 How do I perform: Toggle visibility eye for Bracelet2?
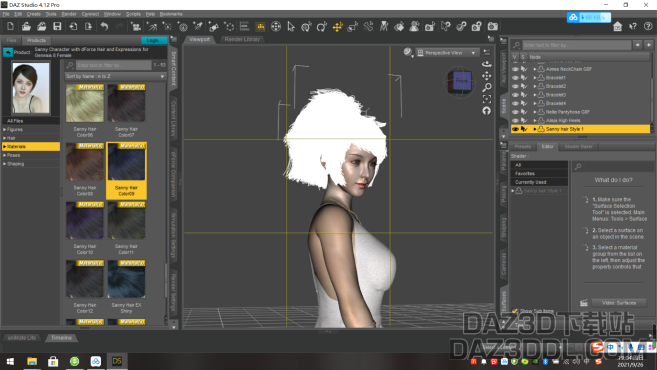pyautogui.click(x=515, y=86)
